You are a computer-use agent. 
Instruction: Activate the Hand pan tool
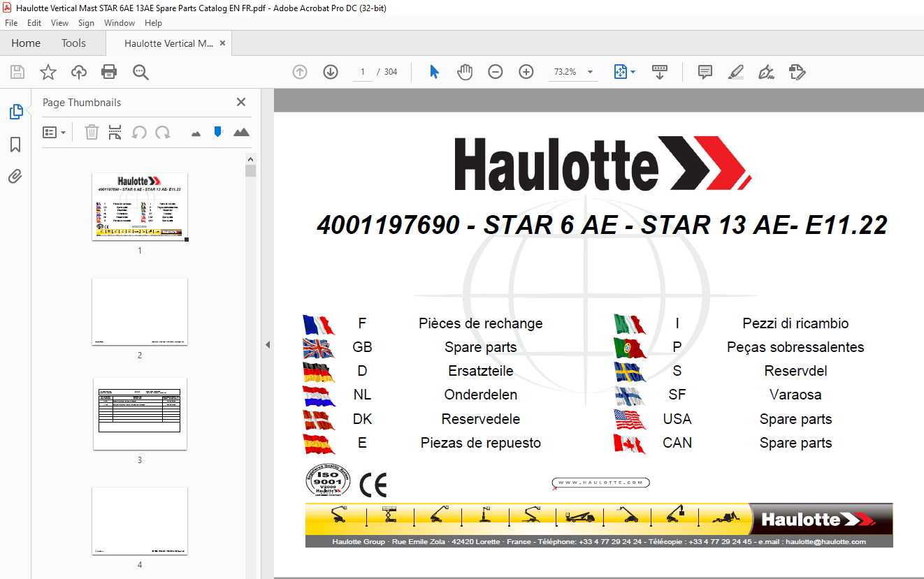(465, 72)
